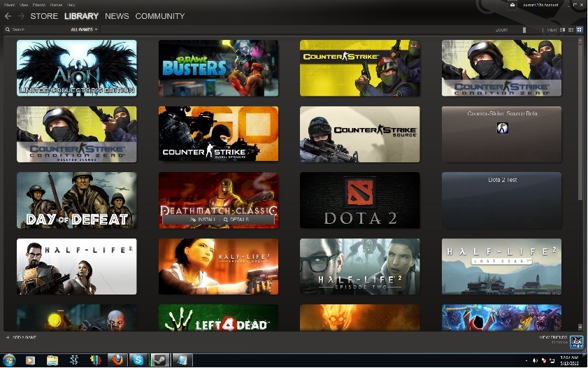Select the Dota 2 tile
The image size is (588, 368).
[x=359, y=200]
